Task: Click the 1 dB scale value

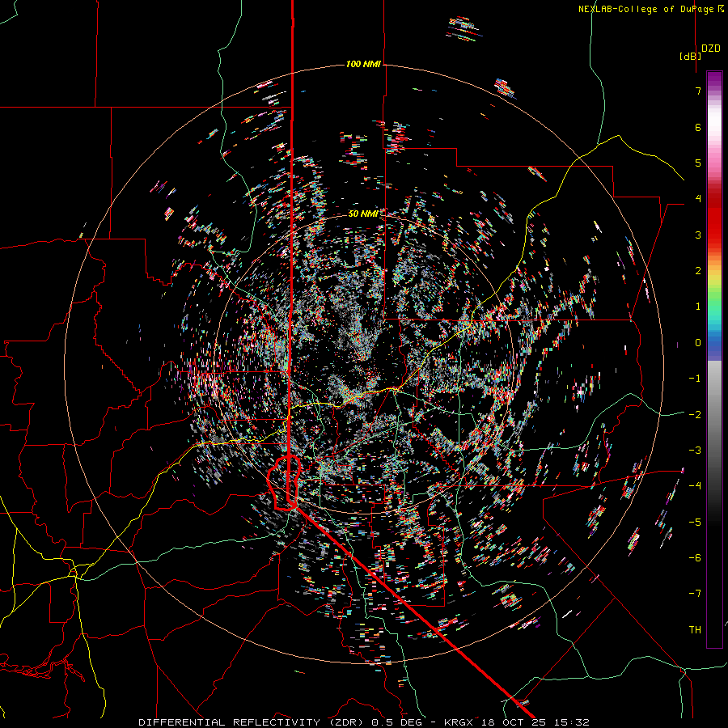Action: [x=698, y=307]
